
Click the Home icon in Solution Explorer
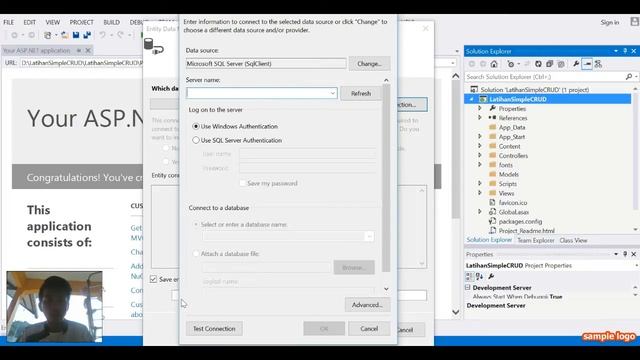click(494, 64)
